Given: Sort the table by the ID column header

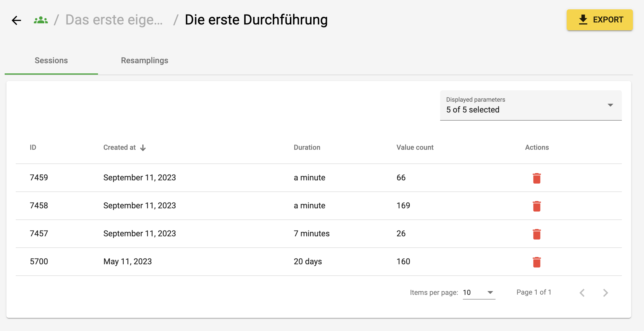Looking at the screenshot, I should click(33, 147).
